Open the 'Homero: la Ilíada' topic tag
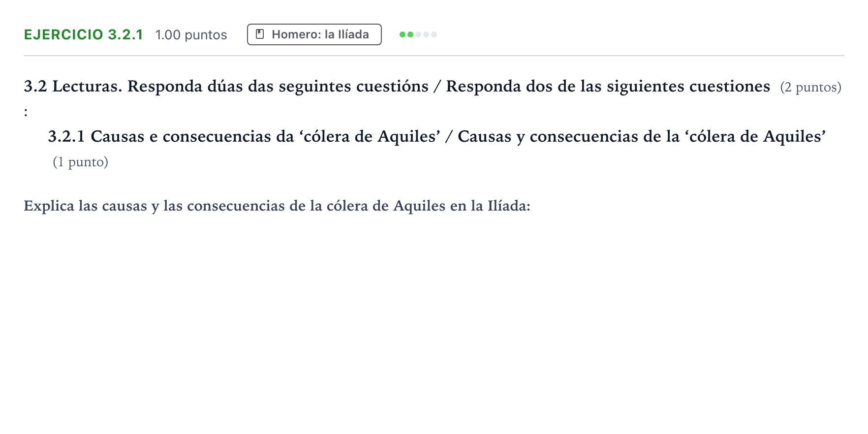Image resolution: width=868 pixels, height=434 pixels. coord(314,34)
